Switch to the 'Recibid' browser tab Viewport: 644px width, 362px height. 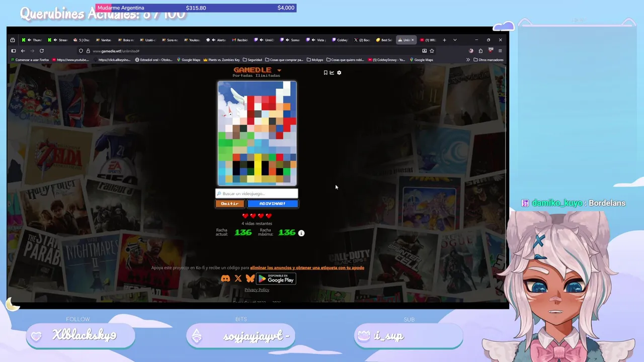[240, 40]
